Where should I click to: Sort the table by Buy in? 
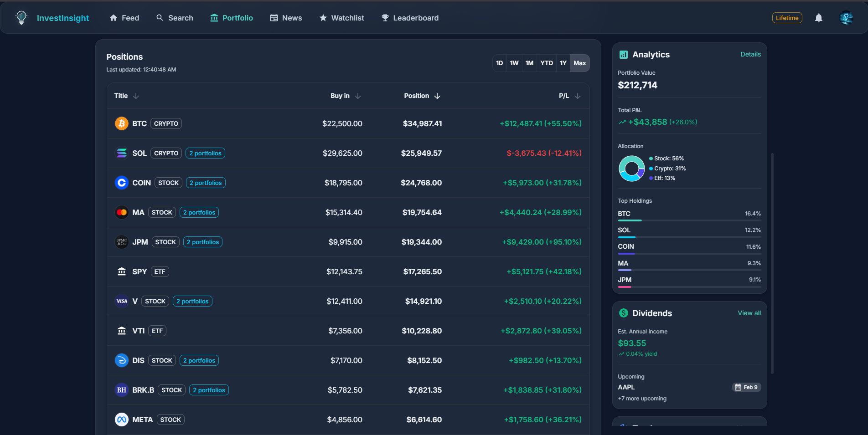tap(346, 96)
